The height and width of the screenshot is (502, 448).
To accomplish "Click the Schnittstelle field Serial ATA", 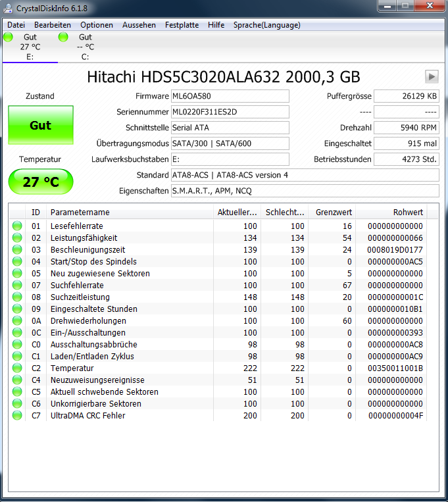I will click(230, 128).
